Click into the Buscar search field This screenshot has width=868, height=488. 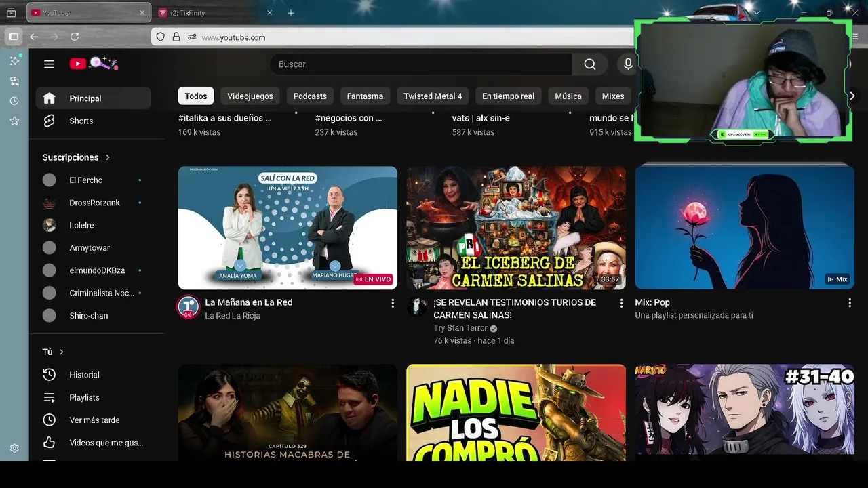pos(421,64)
